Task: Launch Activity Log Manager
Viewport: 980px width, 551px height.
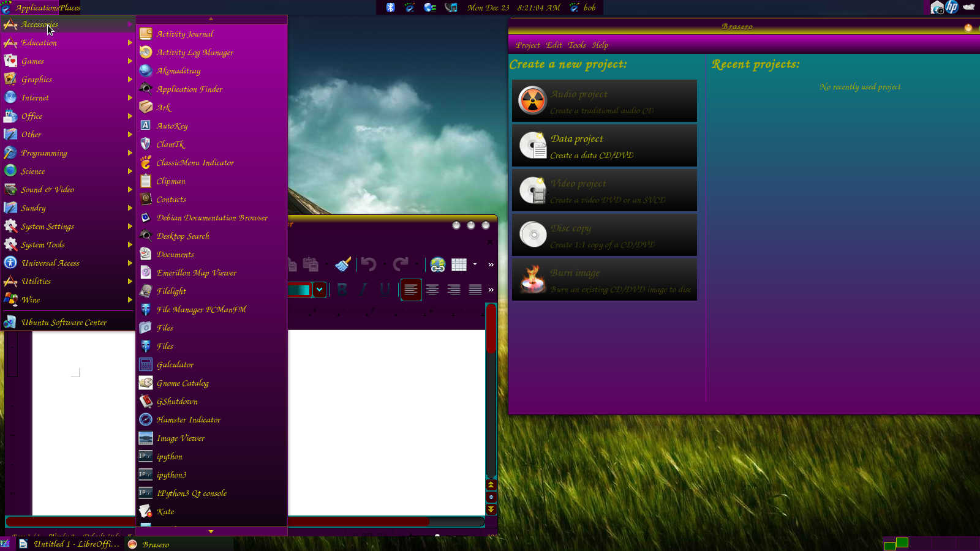Action: click(x=211, y=52)
